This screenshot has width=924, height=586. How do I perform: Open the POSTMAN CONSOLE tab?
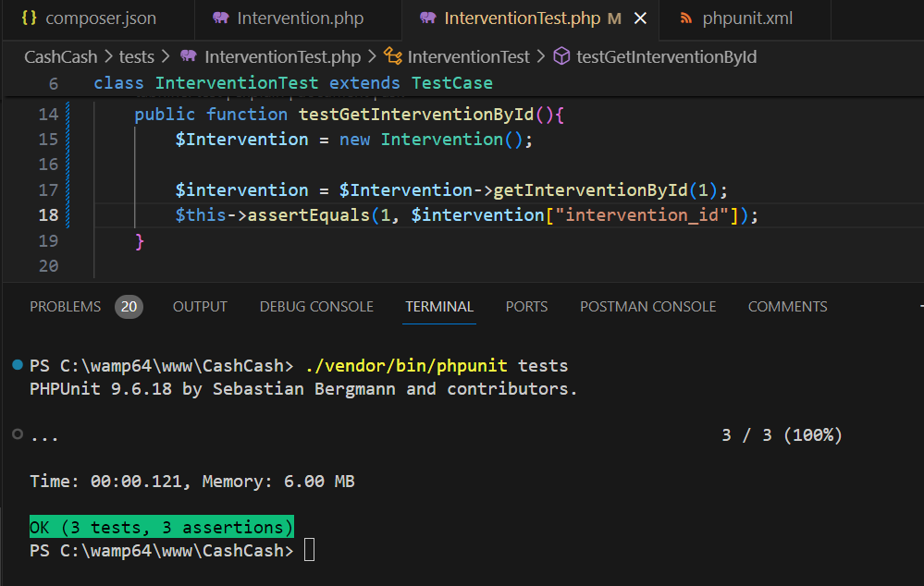tap(647, 307)
